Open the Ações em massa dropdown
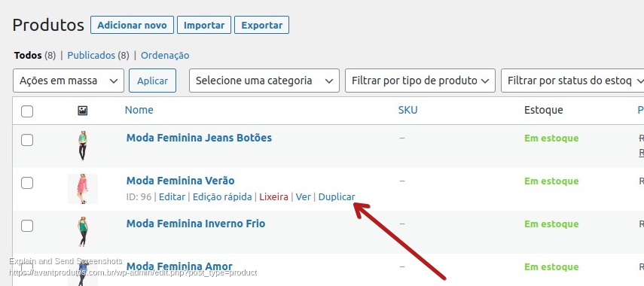This screenshot has height=286, width=644. pos(69,81)
